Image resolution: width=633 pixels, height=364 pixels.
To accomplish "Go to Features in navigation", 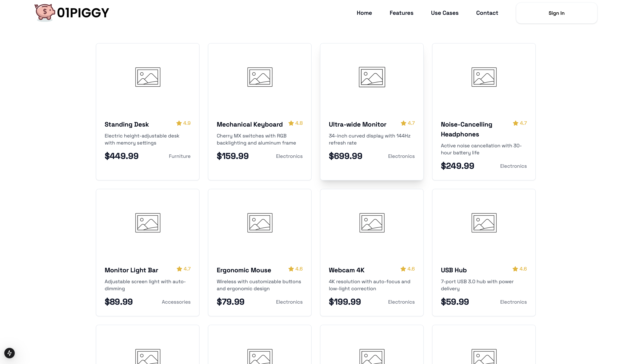I will [x=401, y=13].
